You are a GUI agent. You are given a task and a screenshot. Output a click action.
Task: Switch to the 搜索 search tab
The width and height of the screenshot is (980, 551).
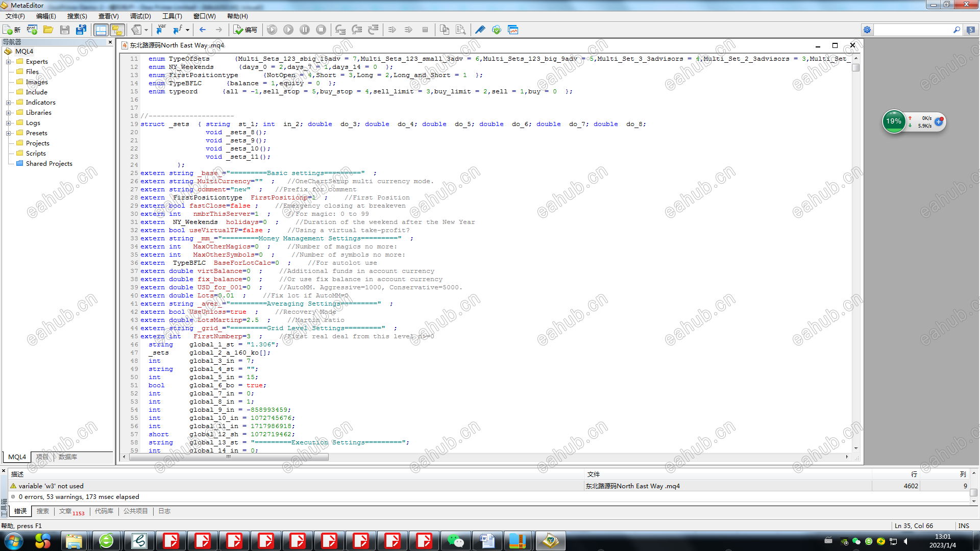pyautogui.click(x=43, y=511)
